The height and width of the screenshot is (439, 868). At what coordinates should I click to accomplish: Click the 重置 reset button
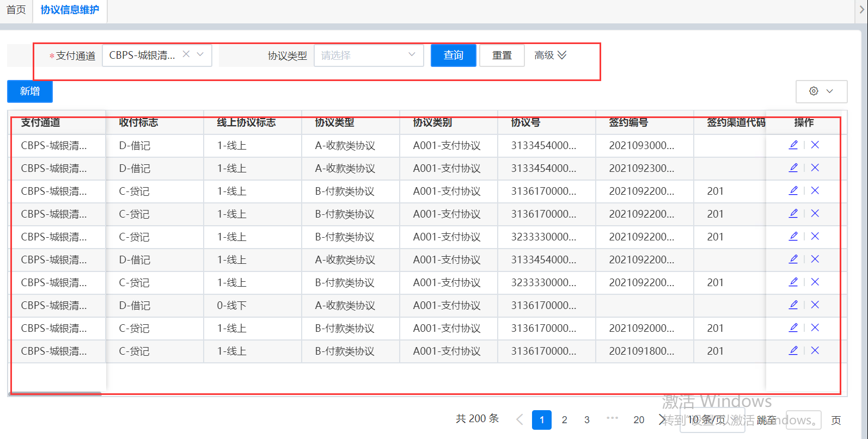point(502,55)
